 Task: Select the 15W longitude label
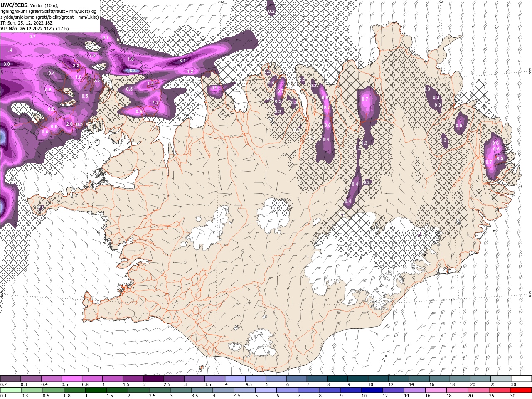click(440, 2)
